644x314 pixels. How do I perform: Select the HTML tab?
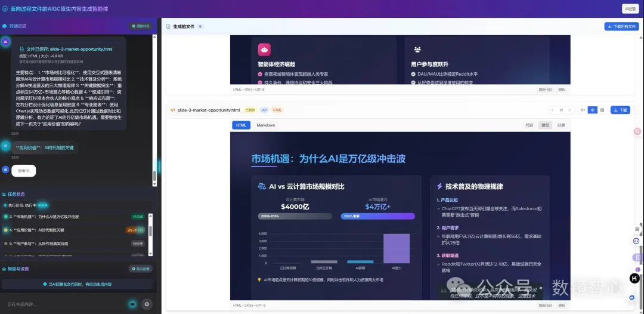[241, 125]
